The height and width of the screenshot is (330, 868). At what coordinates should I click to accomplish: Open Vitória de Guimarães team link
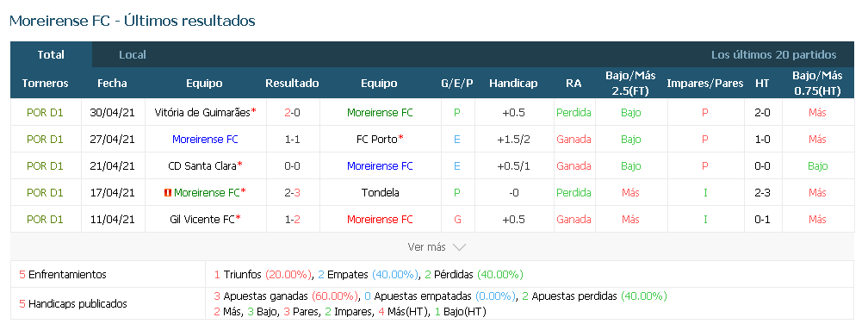point(202,112)
